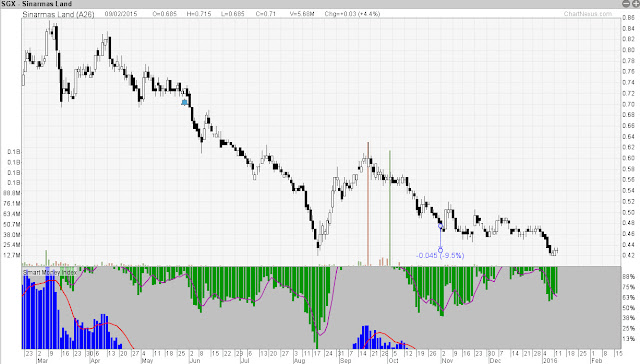Click the Smart Money Index panel label
The image size is (640, 364).
tap(49, 272)
